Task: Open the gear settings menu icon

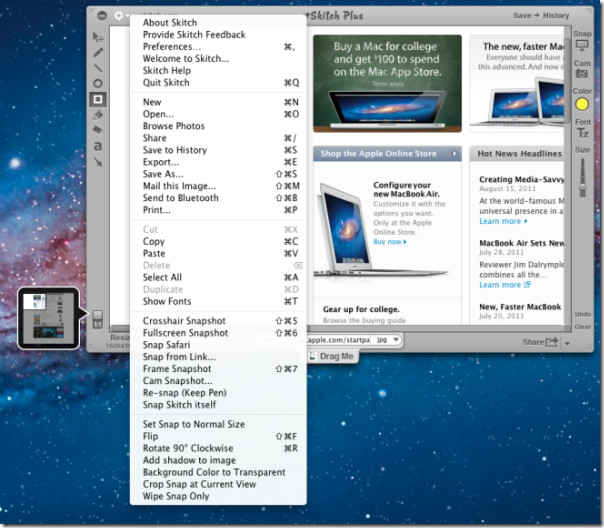Action: pyautogui.click(x=119, y=16)
